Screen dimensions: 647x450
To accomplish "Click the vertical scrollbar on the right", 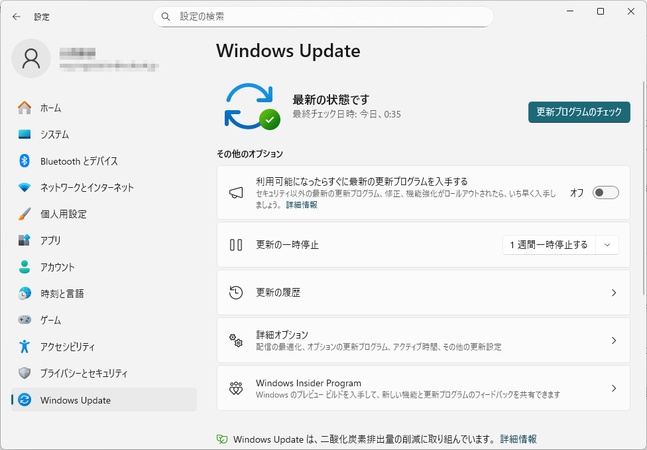I will click(644, 188).
